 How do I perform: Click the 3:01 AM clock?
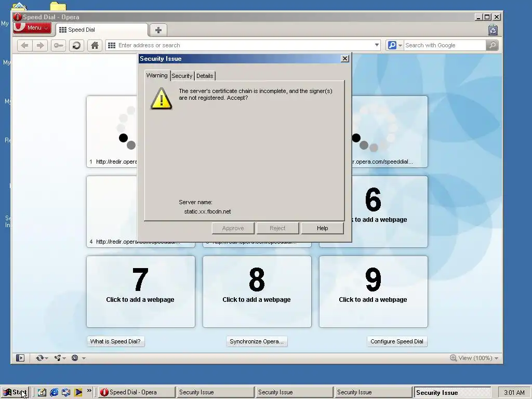[514, 393]
